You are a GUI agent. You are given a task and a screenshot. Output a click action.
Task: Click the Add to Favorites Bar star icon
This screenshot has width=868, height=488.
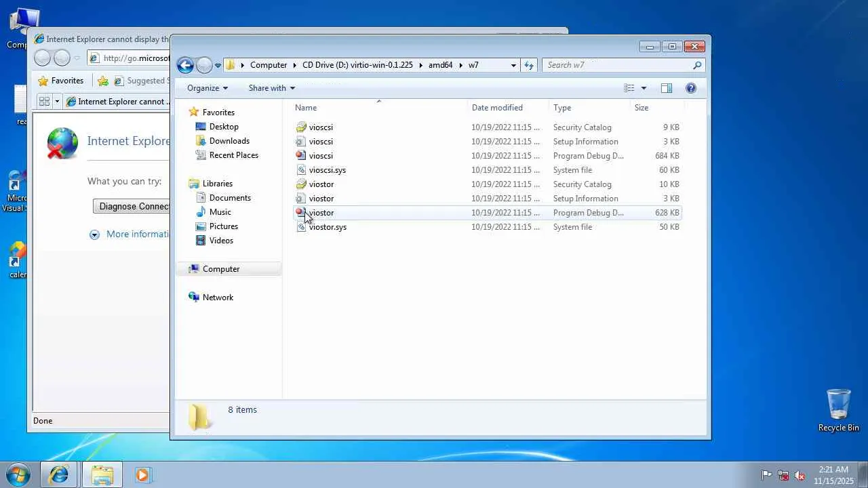click(x=103, y=81)
